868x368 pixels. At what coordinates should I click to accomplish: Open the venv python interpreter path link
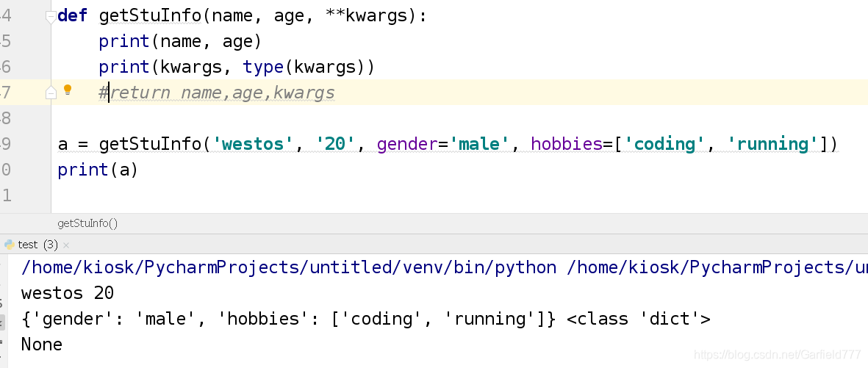[288, 268]
